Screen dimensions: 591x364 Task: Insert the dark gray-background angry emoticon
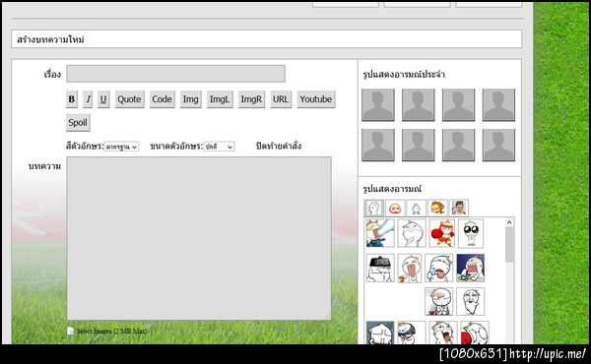pos(380,333)
